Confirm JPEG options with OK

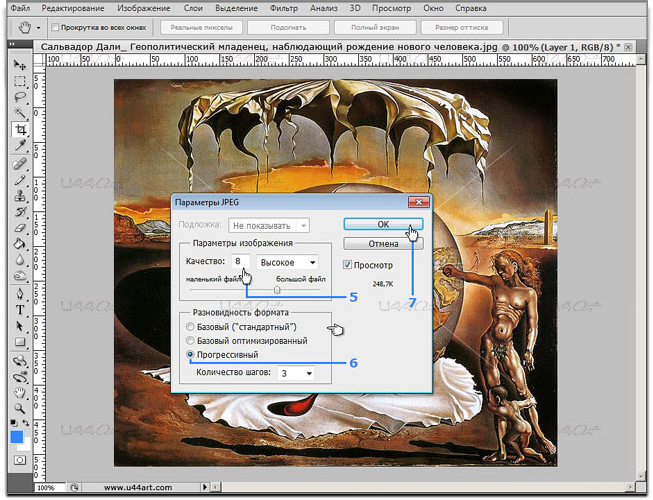tap(383, 224)
